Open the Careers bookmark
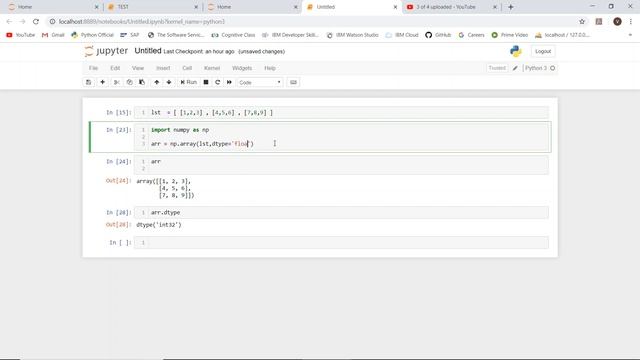640x360 pixels. coord(471,35)
